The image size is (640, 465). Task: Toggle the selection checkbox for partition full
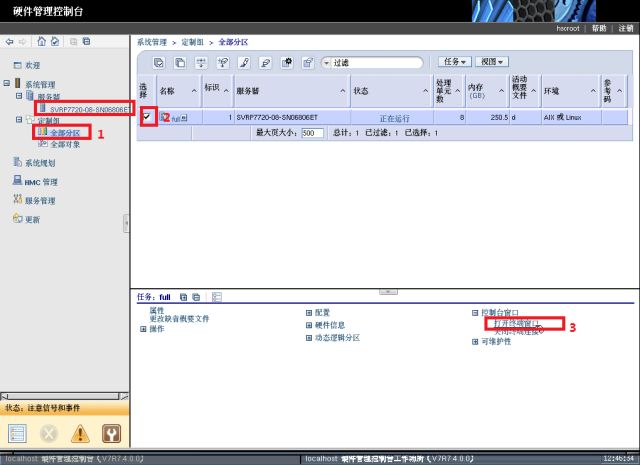coord(147,117)
